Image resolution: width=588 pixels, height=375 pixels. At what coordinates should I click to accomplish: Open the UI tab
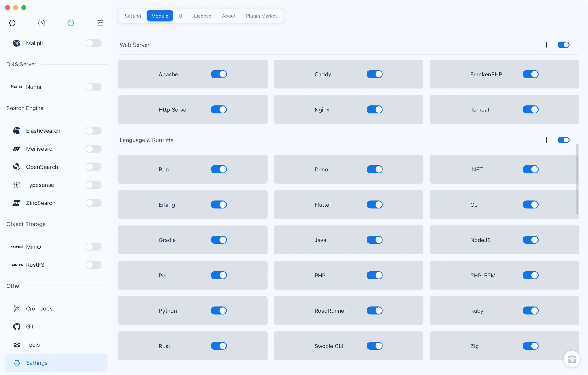[181, 16]
